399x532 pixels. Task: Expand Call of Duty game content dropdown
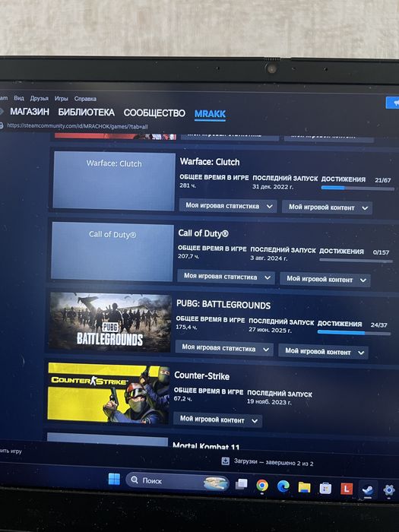tap(325, 280)
